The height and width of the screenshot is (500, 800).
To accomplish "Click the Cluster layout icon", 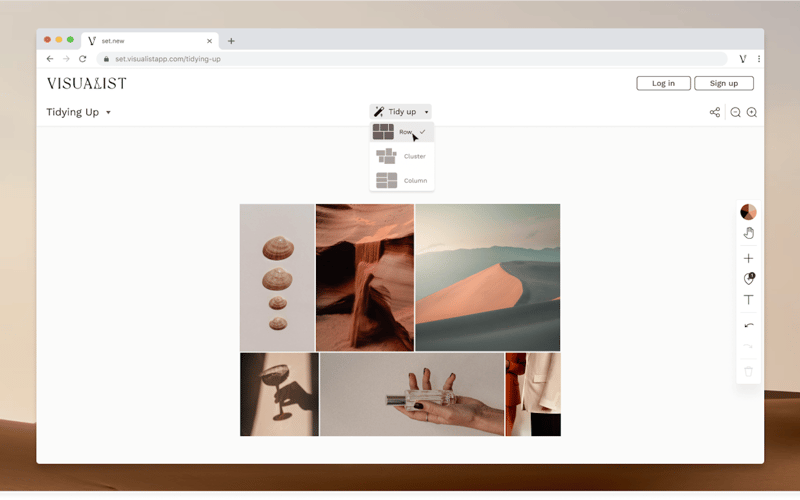I will point(386,156).
